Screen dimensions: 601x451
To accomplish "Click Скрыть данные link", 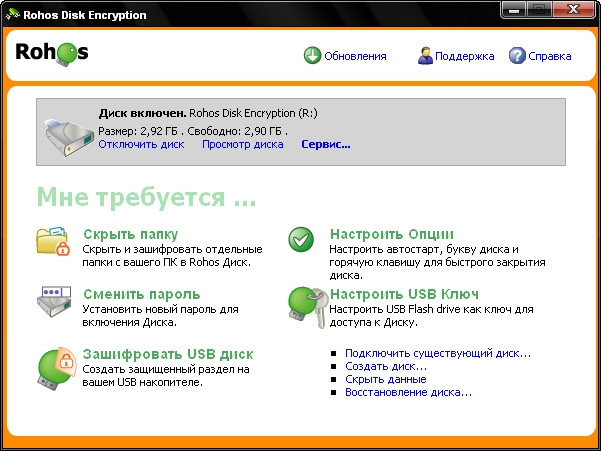I will (x=386, y=379).
